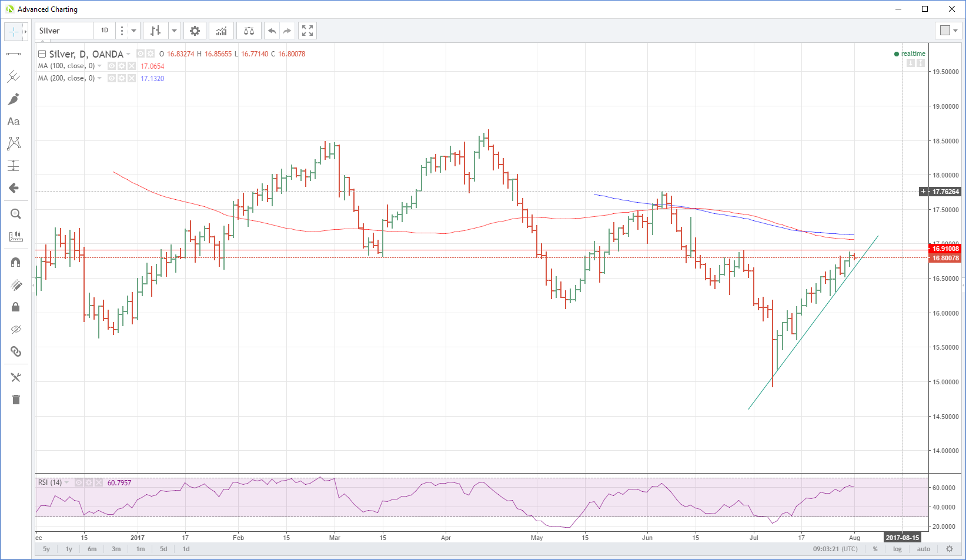966x560 pixels.
Task: Expand cursor tool options arrow
Action: coord(25,31)
